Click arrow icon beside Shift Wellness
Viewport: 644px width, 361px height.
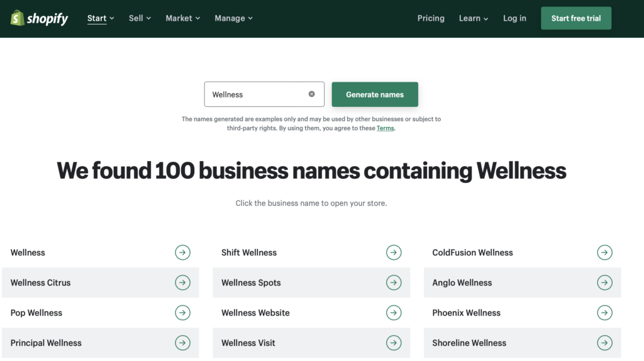(394, 252)
